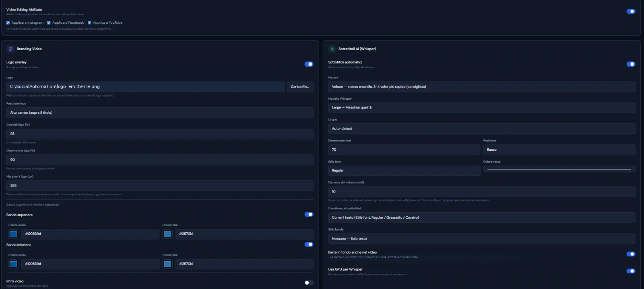
Task: Pick Banda superiore Colore inizio swatch
Action: [x=13, y=234]
